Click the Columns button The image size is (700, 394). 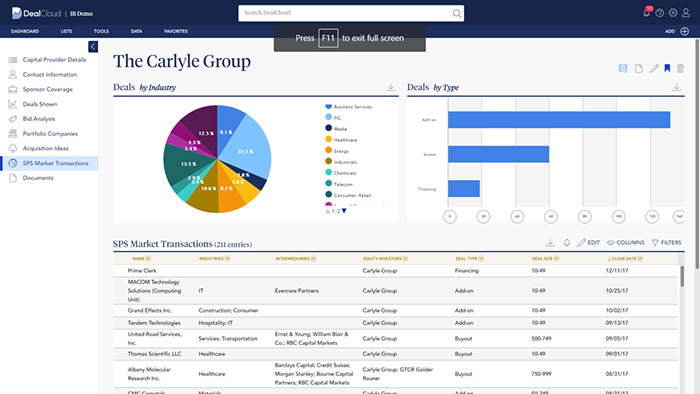(x=625, y=242)
